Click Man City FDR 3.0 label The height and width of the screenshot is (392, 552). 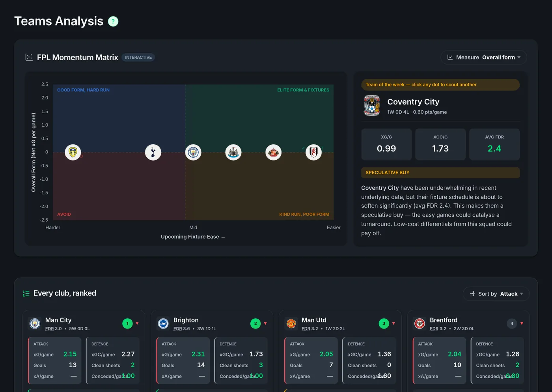54,329
